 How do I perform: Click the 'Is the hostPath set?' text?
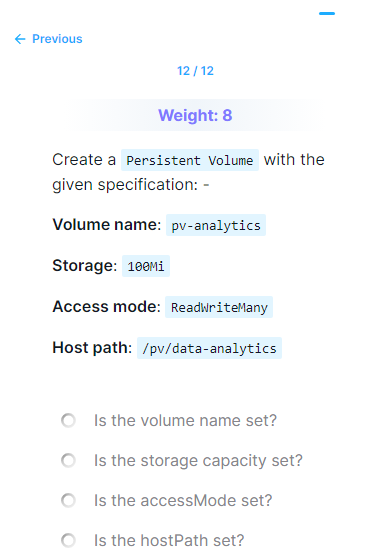[x=169, y=540]
